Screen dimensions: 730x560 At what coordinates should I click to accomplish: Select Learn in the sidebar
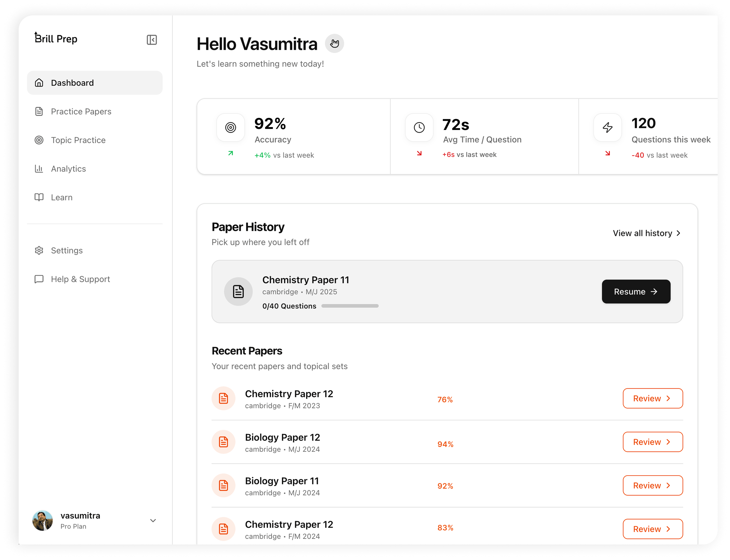click(95, 197)
